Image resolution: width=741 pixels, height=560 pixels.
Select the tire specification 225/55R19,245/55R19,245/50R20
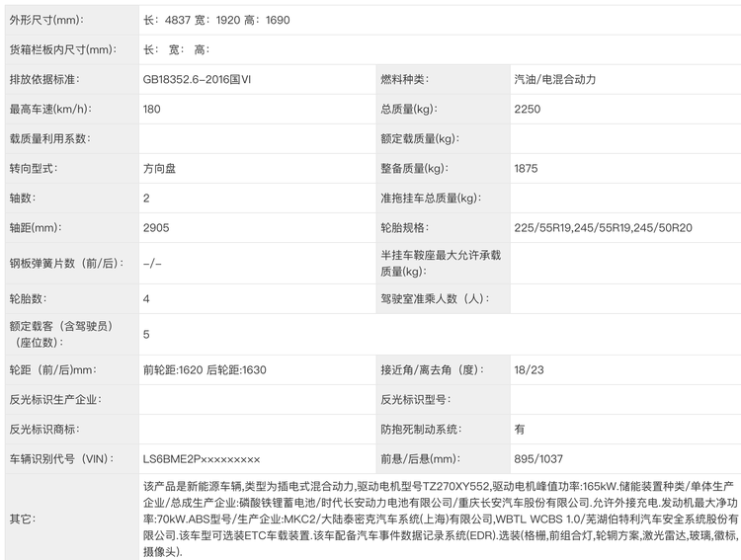tap(603, 228)
